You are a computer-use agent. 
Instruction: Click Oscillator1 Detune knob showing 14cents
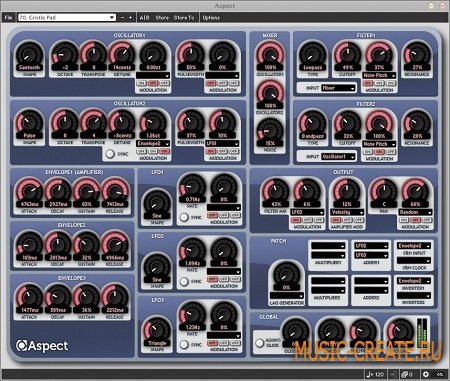click(x=122, y=54)
